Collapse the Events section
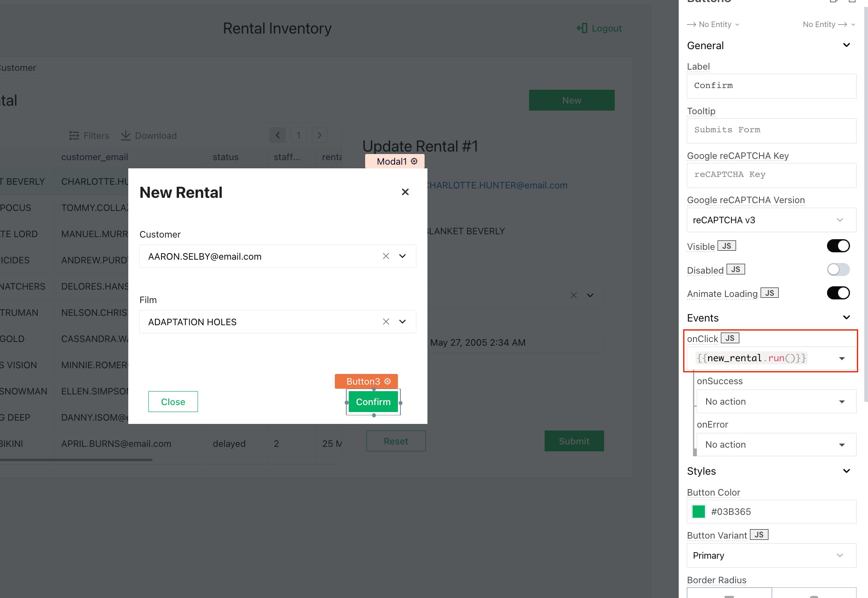 click(x=846, y=318)
